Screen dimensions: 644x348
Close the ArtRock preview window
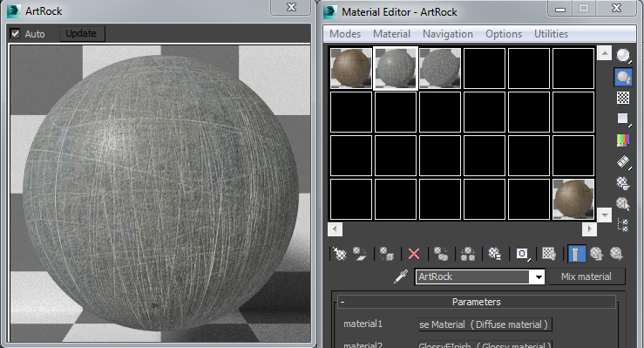tap(291, 7)
